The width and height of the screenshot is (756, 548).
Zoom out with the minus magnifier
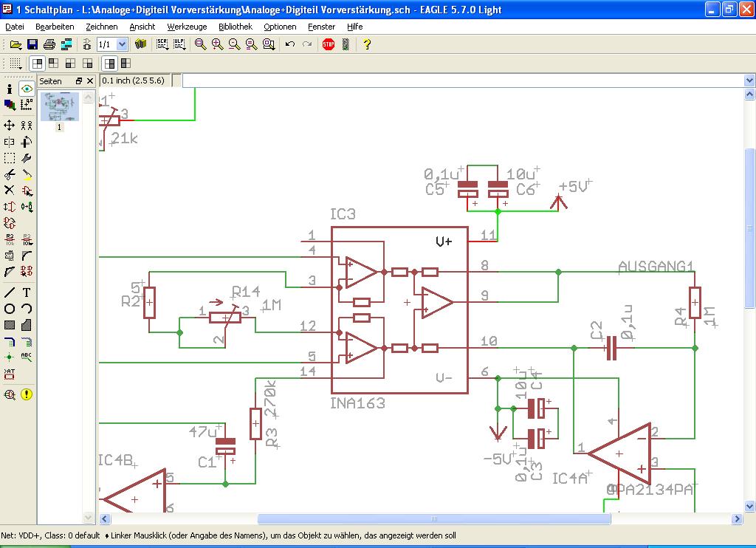[234, 44]
